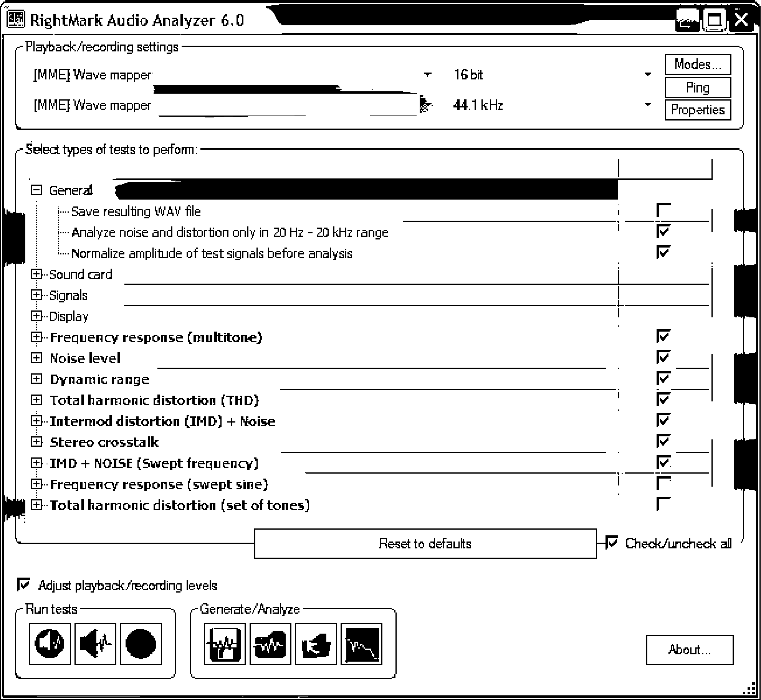Click the Reset to defaults button

pos(425,543)
